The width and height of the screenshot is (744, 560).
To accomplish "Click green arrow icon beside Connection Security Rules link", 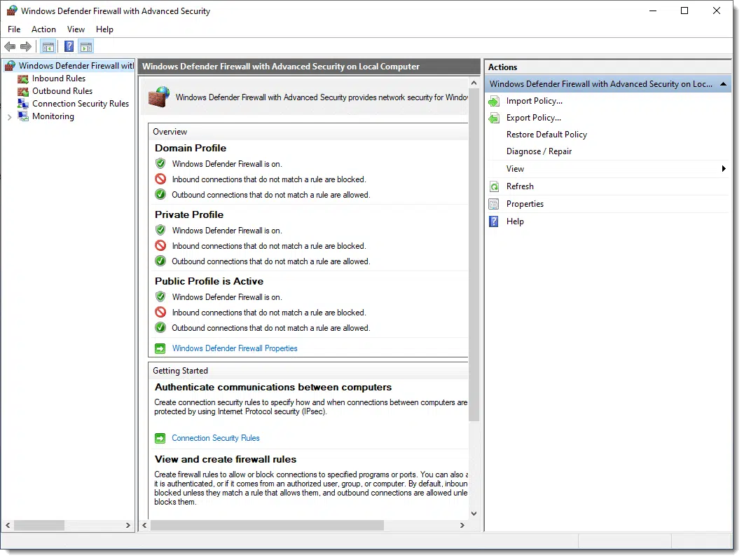I will tap(160, 438).
